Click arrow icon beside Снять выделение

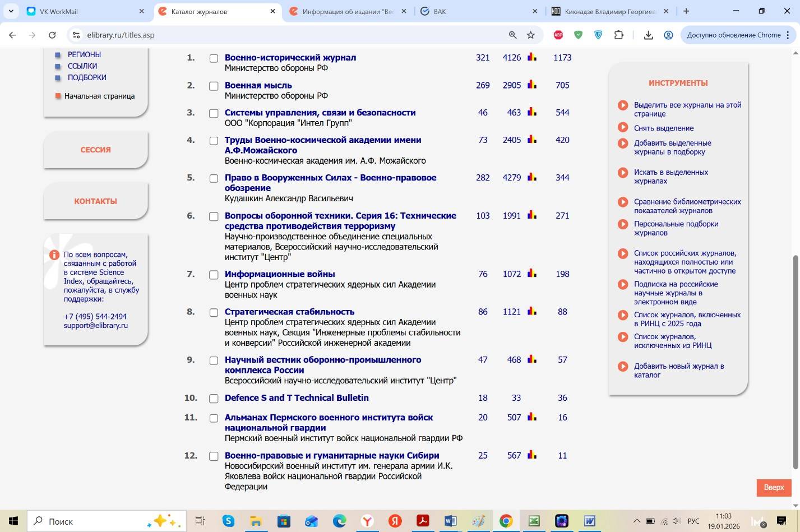623,128
